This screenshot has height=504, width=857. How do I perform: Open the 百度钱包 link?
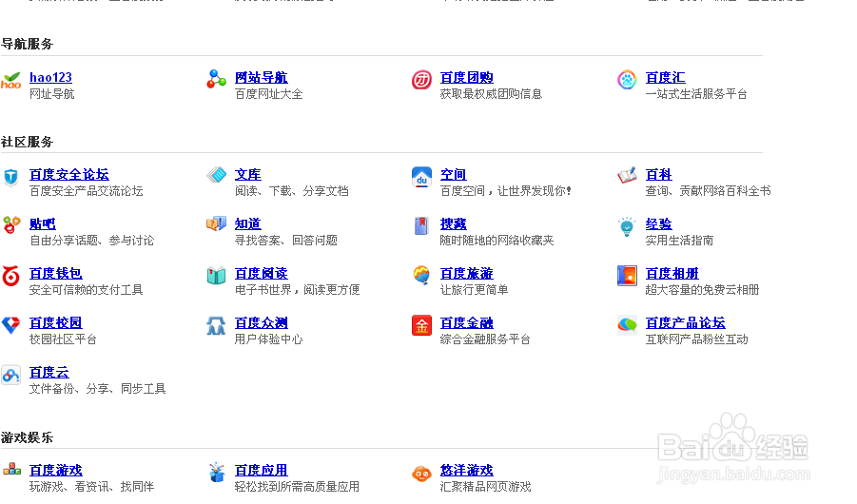56,273
